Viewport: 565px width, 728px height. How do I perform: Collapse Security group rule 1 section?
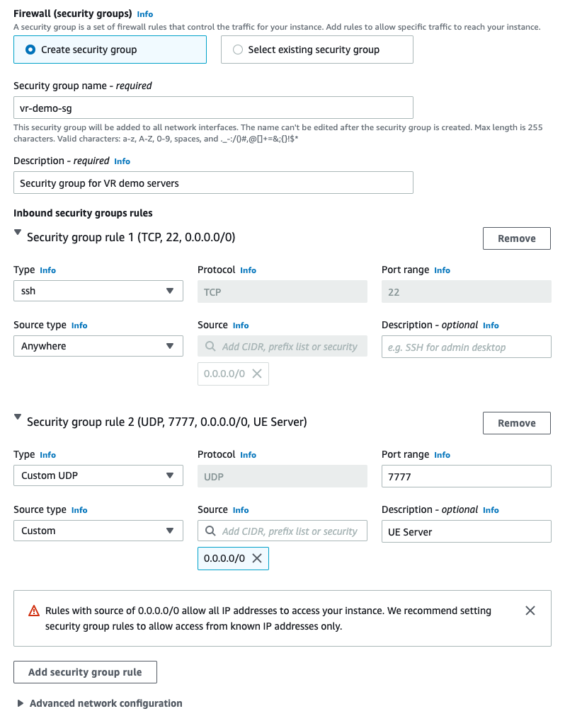[18, 236]
